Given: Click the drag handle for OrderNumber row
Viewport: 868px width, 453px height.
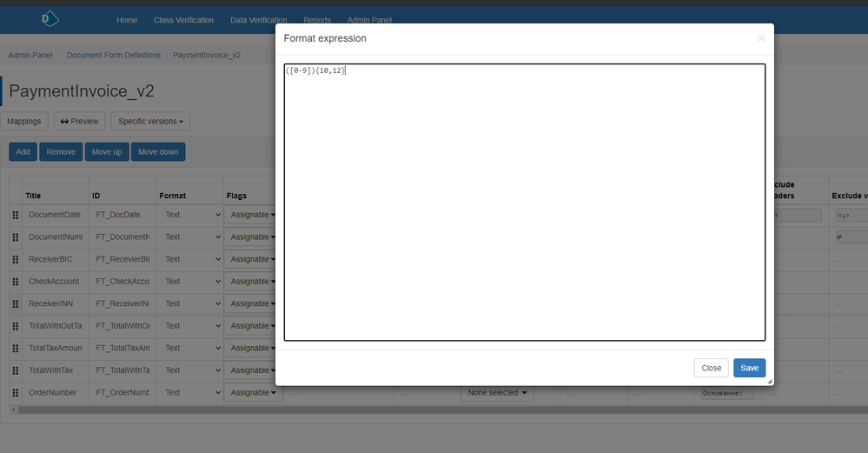Looking at the screenshot, I should 16,393.
